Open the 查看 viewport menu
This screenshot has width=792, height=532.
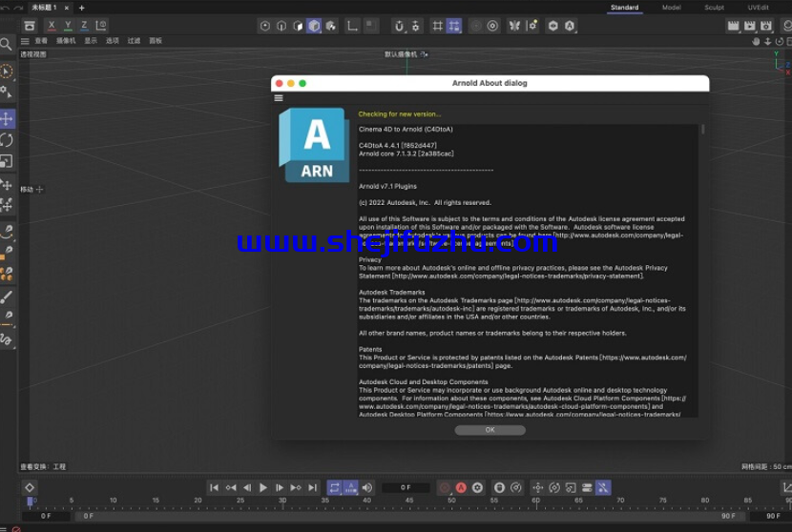point(41,41)
